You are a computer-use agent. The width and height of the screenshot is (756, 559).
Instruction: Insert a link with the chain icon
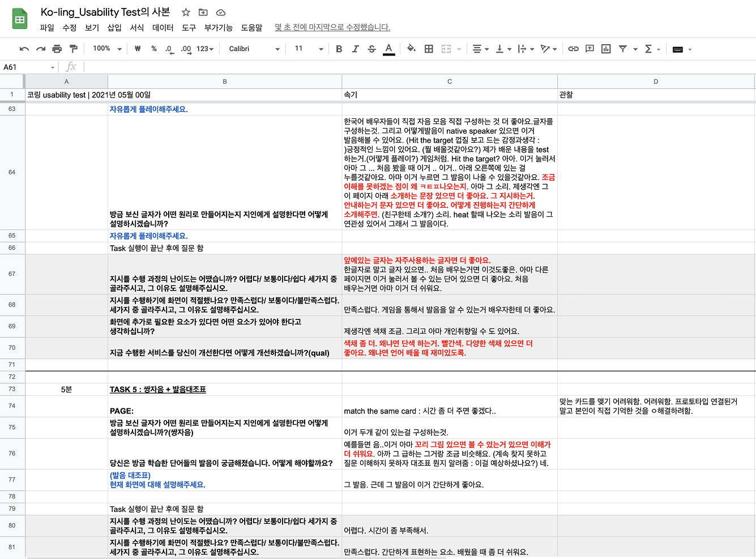(573, 49)
